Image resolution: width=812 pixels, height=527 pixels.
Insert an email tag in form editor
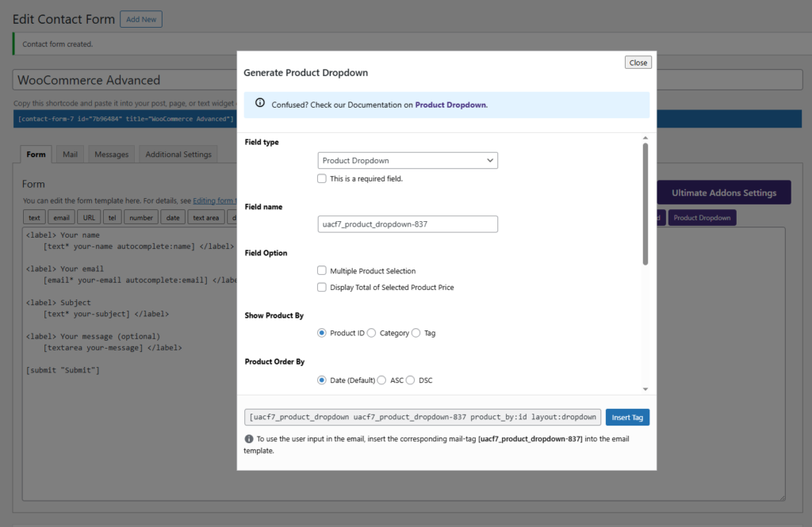click(61, 218)
